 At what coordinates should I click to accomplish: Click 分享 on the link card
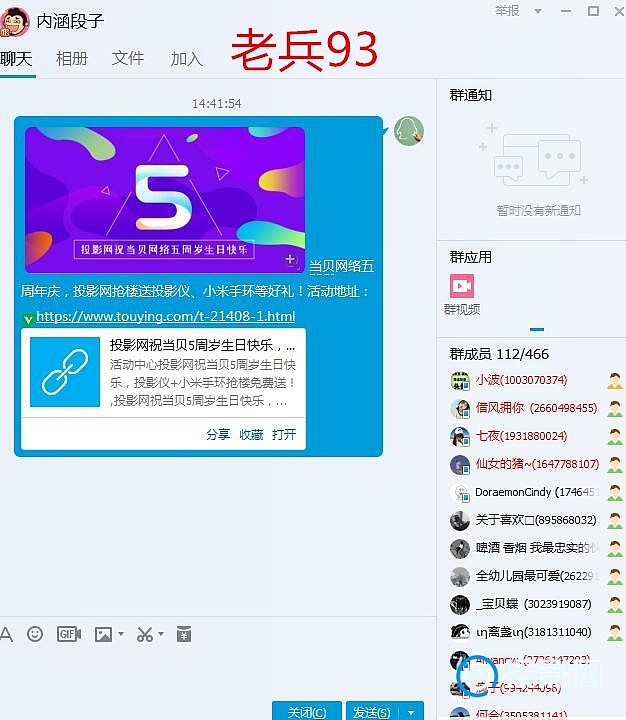click(218, 434)
